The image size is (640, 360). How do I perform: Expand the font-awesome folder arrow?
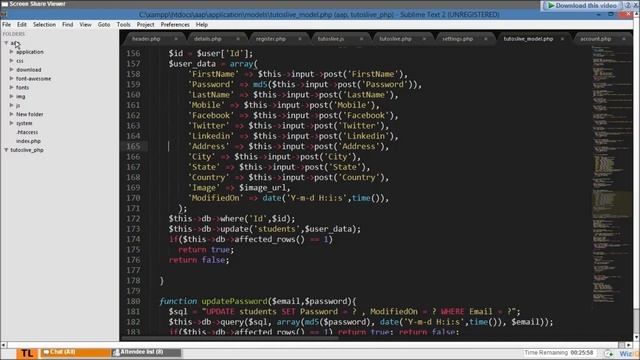pos(11,78)
